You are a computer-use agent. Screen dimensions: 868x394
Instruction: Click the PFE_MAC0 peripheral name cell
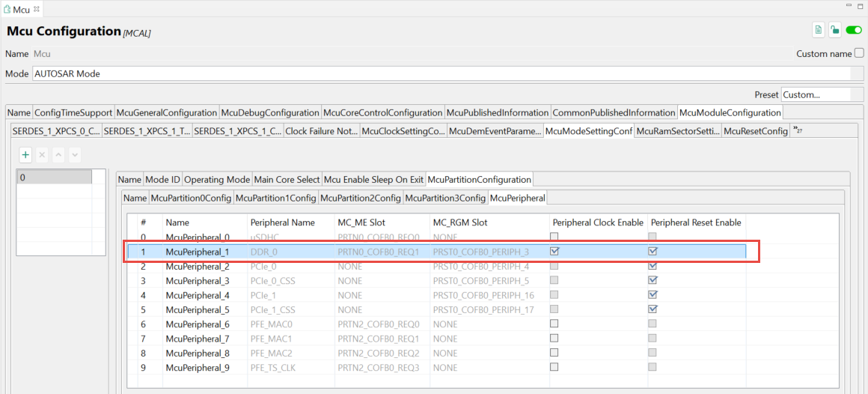click(x=290, y=324)
